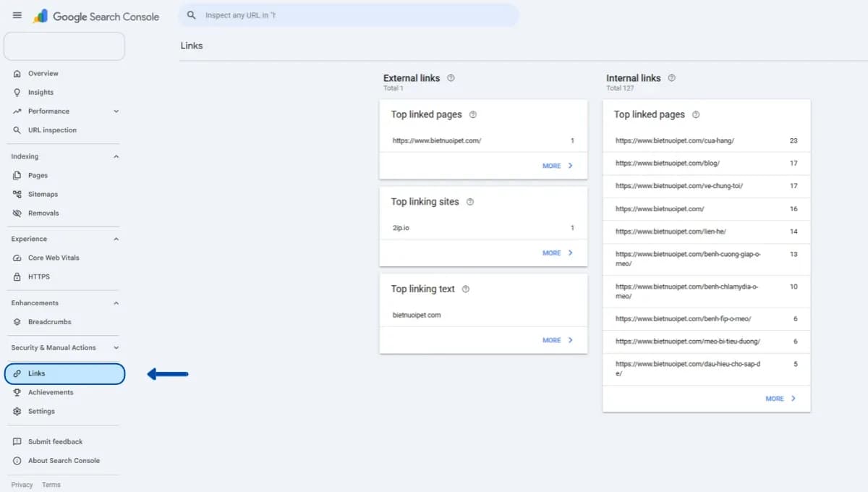The width and height of the screenshot is (868, 492).
Task: Select internal homepage row with 16 links
Action: pos(707,209)
